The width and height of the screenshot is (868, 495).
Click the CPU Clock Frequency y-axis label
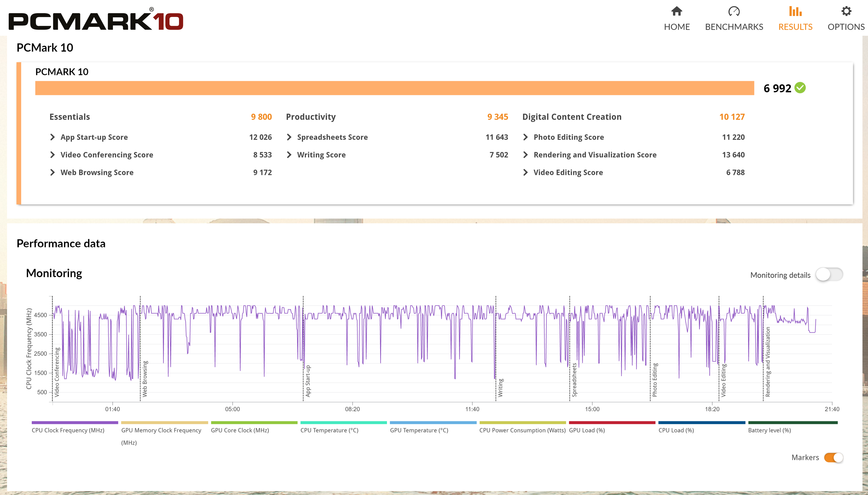(29, 348)
